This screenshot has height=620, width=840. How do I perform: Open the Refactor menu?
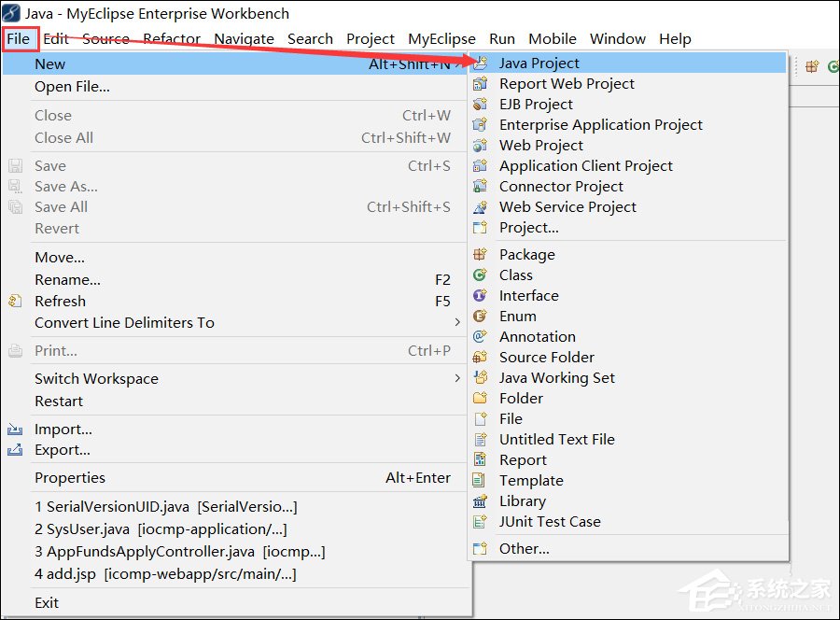[172, 38]
